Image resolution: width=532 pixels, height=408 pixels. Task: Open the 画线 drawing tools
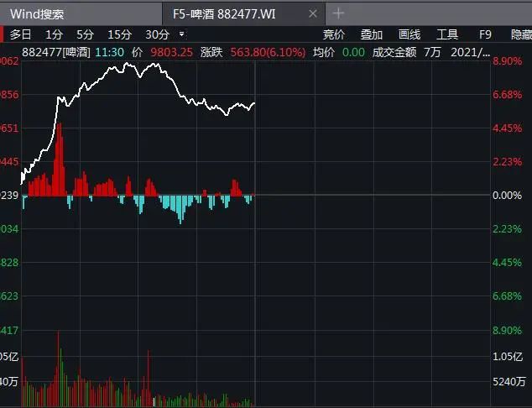coord(409,34)
